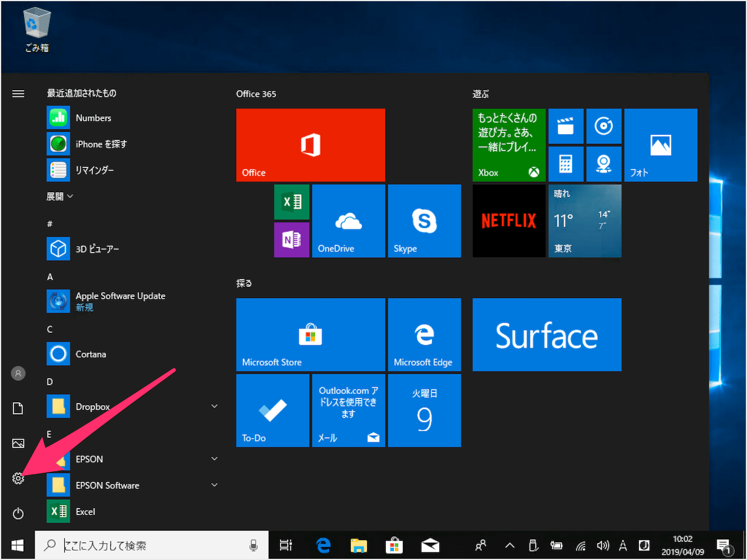Open Mail from the taskbar

click(x=430, y=545)
